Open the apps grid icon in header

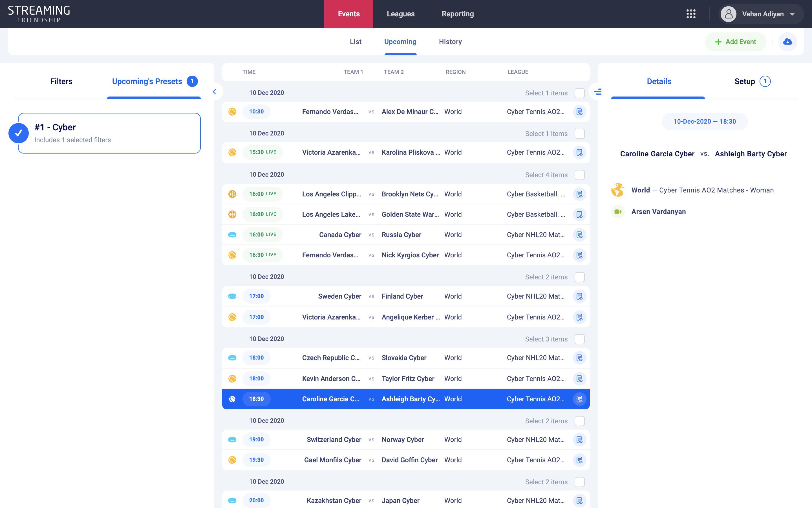click(691, 14)
